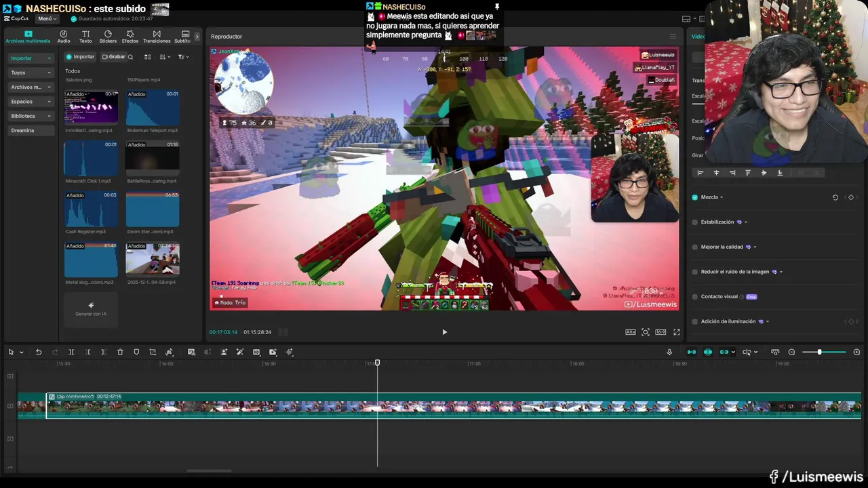This screenshot has width=868, height=488.
Task: Open the Audio tab
Action: tap(64, 37)
